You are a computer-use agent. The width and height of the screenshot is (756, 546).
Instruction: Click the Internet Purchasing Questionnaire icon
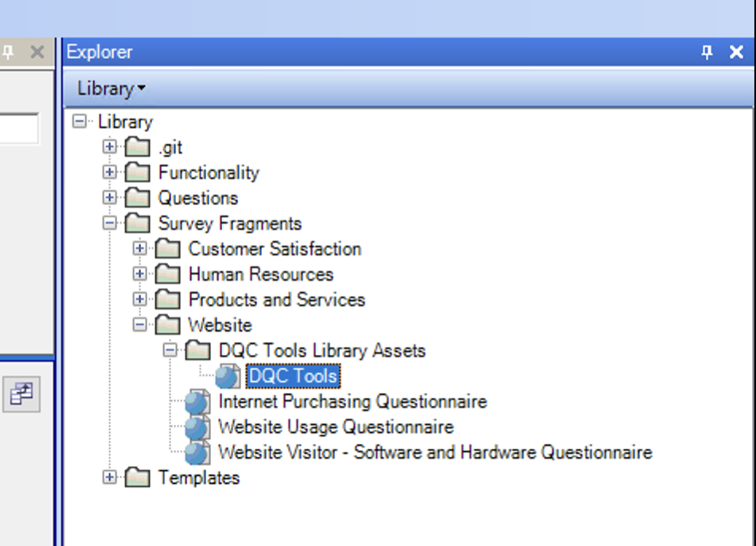click(197, 403)
